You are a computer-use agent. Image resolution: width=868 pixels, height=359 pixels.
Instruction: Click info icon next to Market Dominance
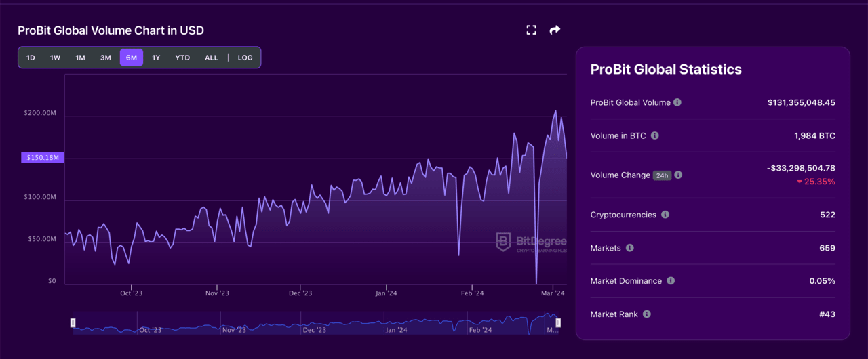point(671,281)
